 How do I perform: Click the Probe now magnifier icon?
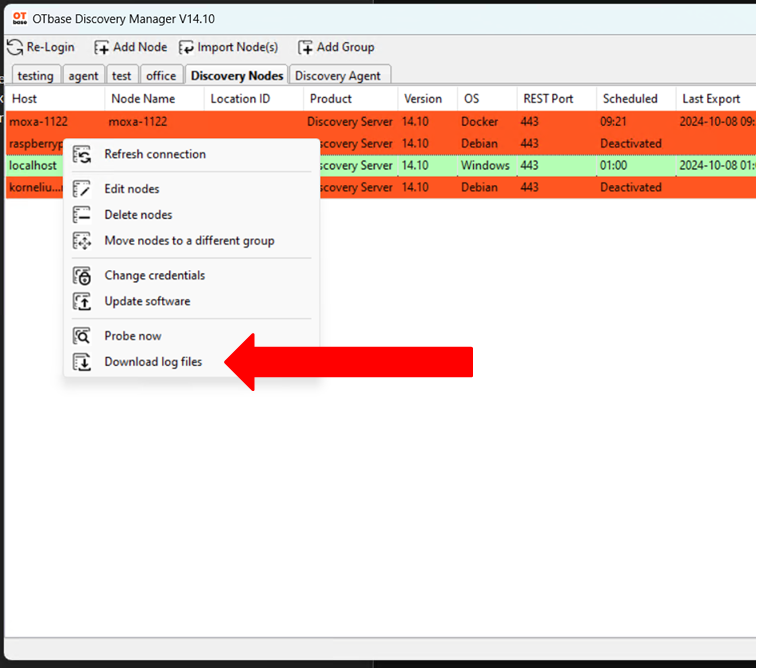[82, 336]
